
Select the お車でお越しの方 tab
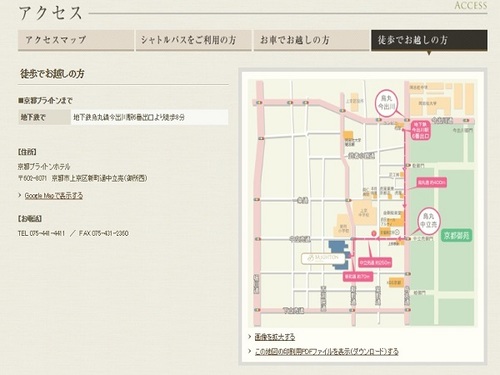(311, 40)
